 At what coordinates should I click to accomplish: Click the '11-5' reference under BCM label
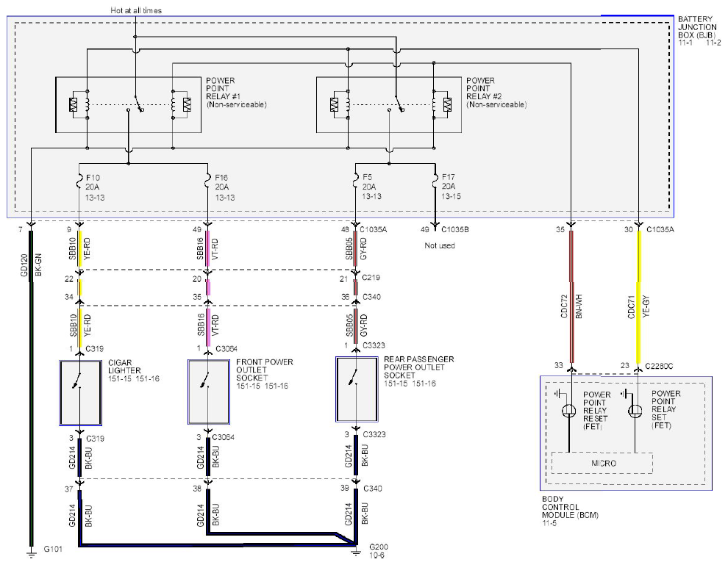click(549, 523)
